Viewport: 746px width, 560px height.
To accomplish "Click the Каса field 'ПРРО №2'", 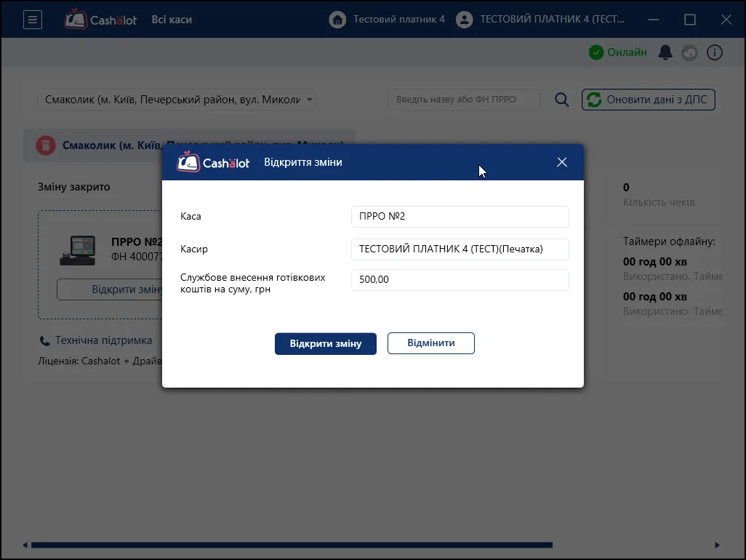I will (x=460, y=217).
